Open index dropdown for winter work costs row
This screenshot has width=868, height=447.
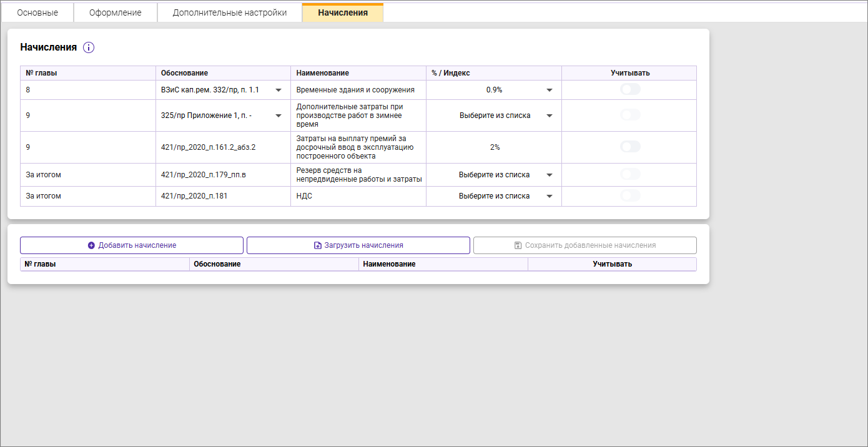pos(550,115)
